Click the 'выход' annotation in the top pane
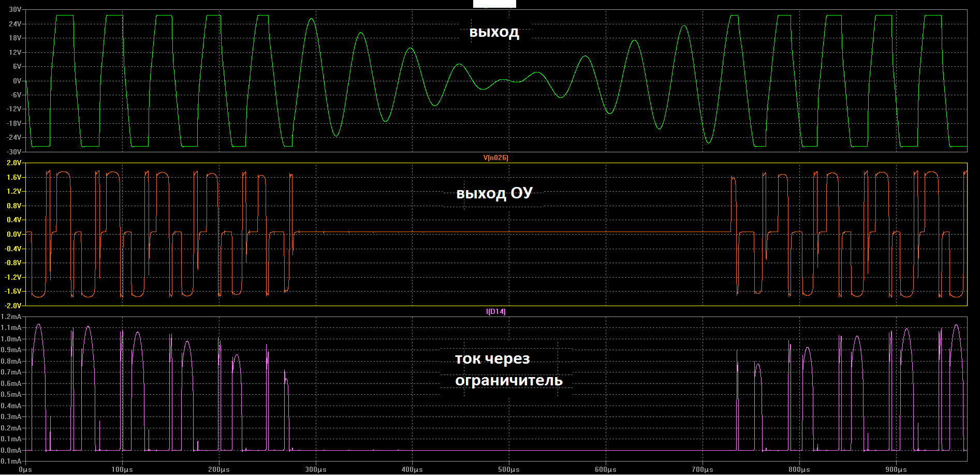 tap(494, 32)
